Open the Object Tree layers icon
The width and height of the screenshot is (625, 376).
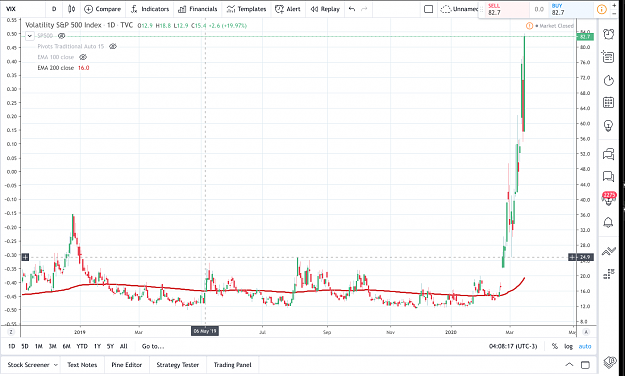[609, 361]
